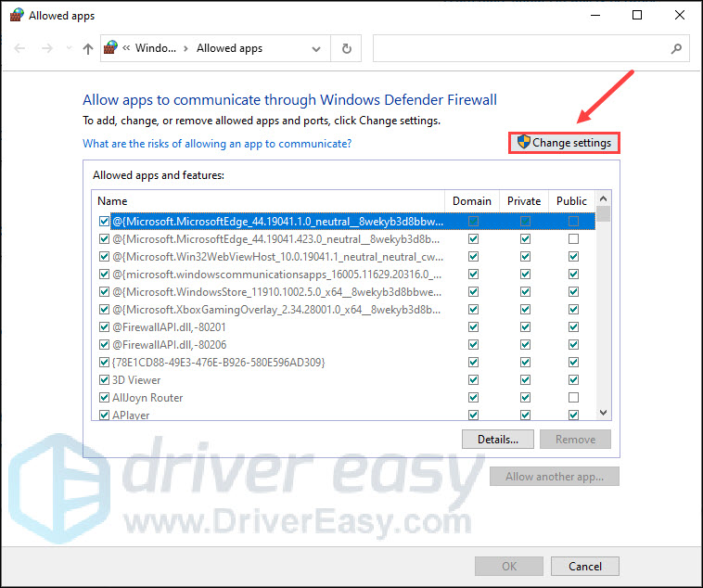Click the list scrollbar thumb
The height and width of the screenshot is (588, 703).
[604, 214]
